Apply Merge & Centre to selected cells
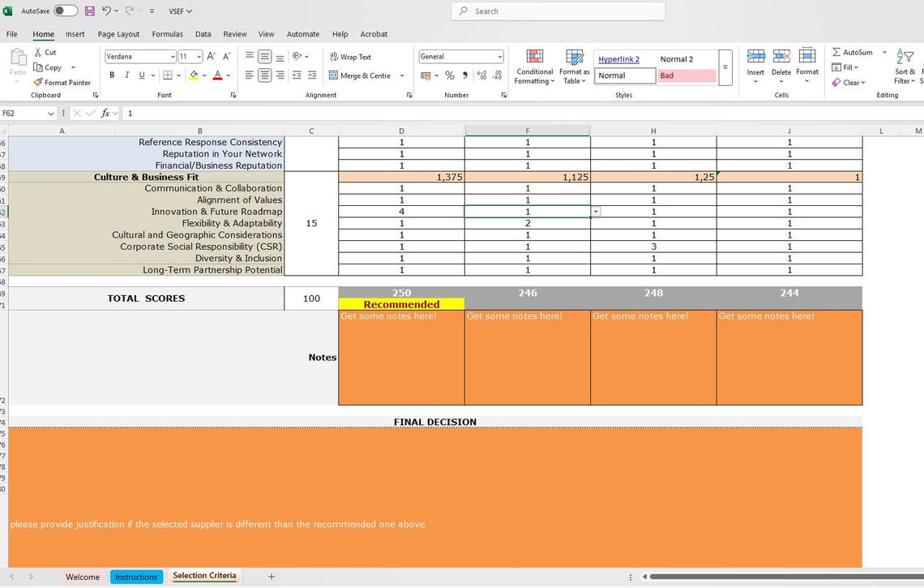 click(362, 75)
